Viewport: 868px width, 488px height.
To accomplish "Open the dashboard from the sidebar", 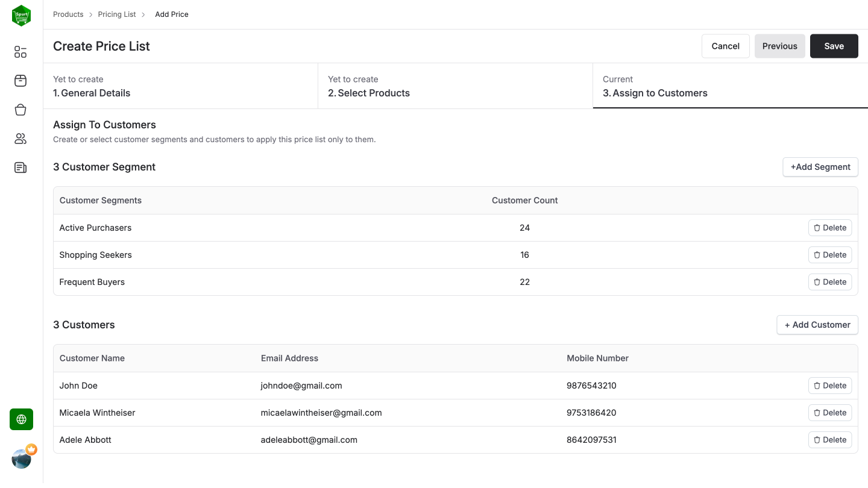I will tap(20, 52).
